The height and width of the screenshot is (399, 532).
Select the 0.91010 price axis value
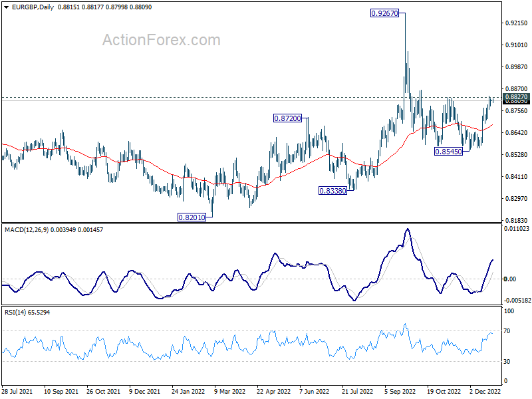click(x=517, y=45)
